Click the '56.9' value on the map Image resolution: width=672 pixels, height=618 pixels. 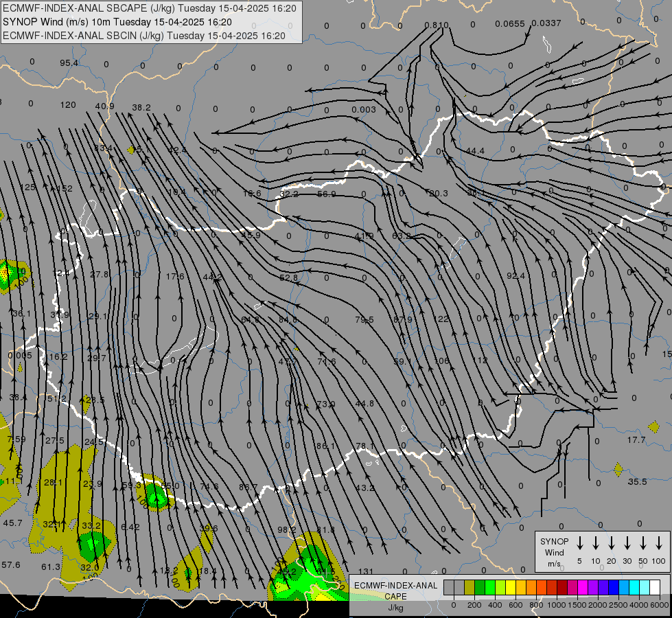click(x=326, y=194)
